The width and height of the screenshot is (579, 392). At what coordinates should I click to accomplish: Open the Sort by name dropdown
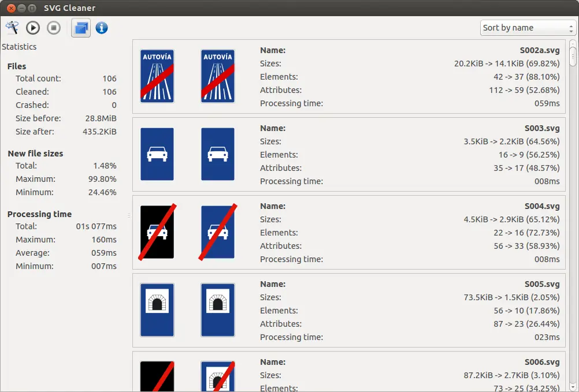[x=528, y=28]
